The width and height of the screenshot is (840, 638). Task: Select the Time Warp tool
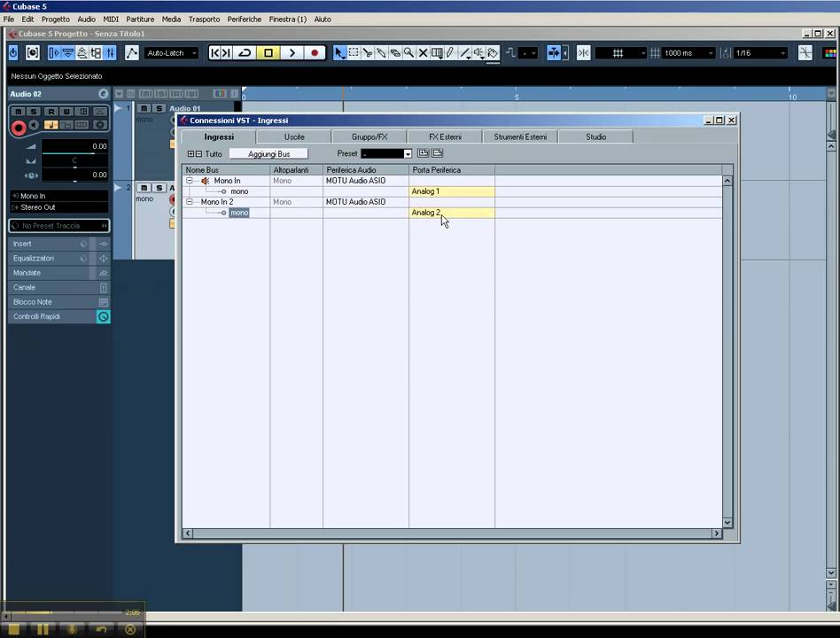(437, 52)
